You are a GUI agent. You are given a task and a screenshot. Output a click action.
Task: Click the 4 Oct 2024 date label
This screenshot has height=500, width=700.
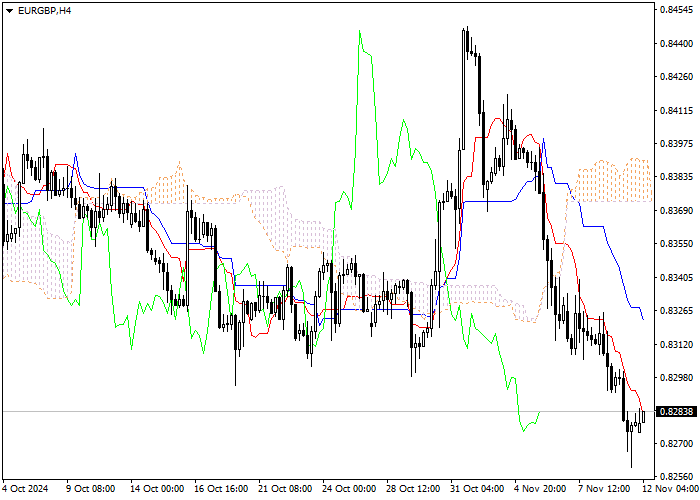25,489
